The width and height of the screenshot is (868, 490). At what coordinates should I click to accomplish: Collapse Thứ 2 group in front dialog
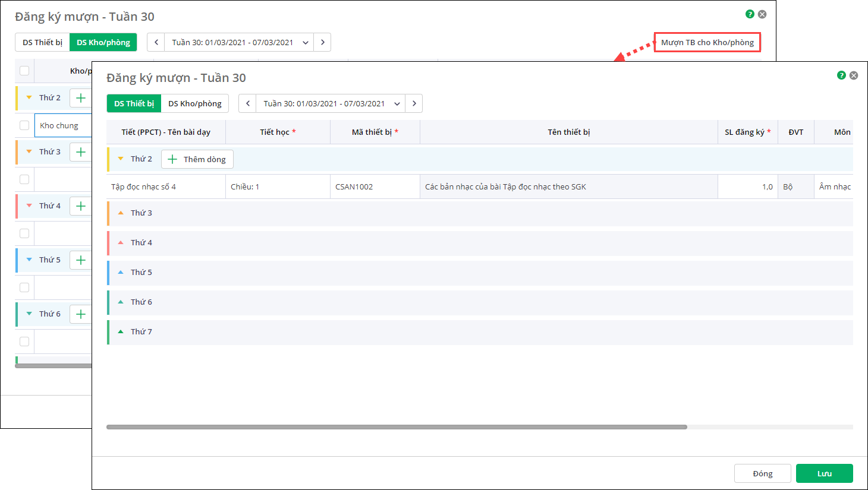point(121,159)
